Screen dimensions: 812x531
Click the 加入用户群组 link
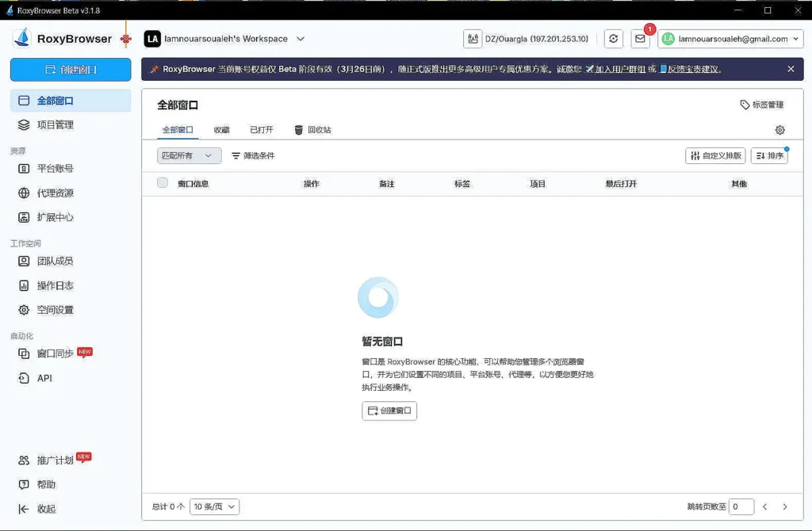(615, 69)
